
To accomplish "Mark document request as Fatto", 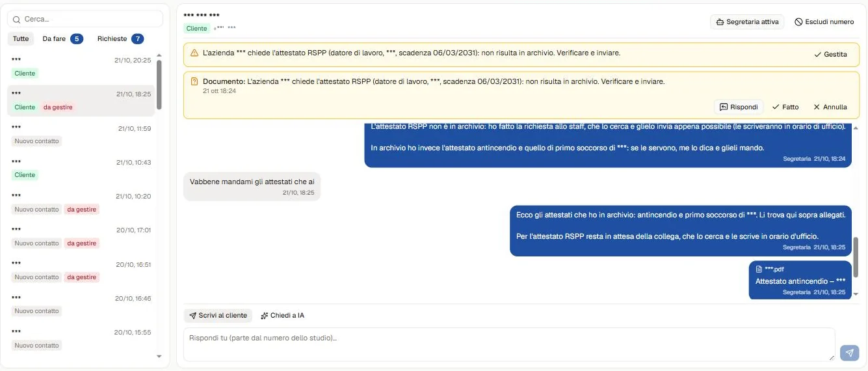I will click(x=785, y=107).
